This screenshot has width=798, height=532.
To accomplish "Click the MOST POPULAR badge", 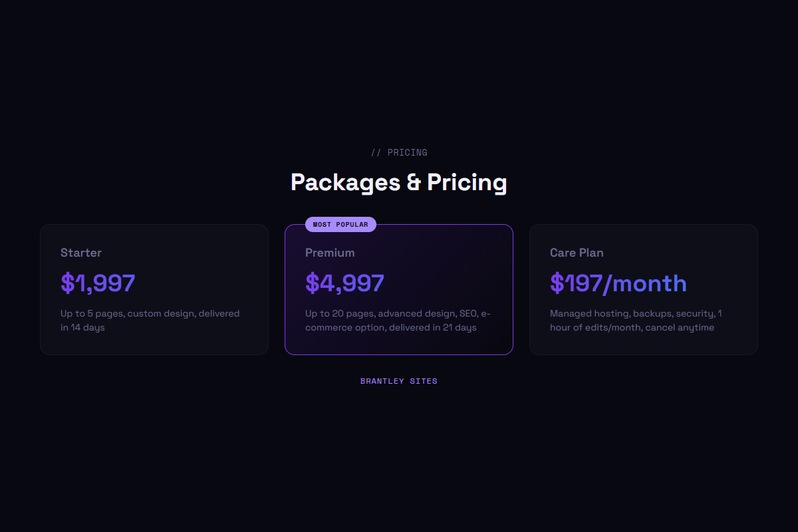I will pos(340,224).
